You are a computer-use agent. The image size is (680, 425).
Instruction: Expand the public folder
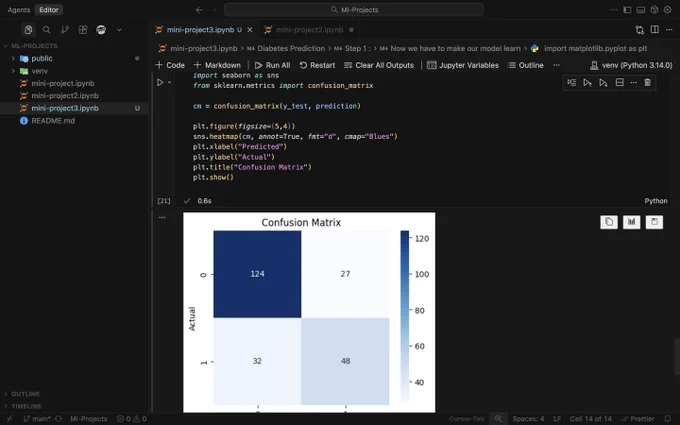(42, 58)
